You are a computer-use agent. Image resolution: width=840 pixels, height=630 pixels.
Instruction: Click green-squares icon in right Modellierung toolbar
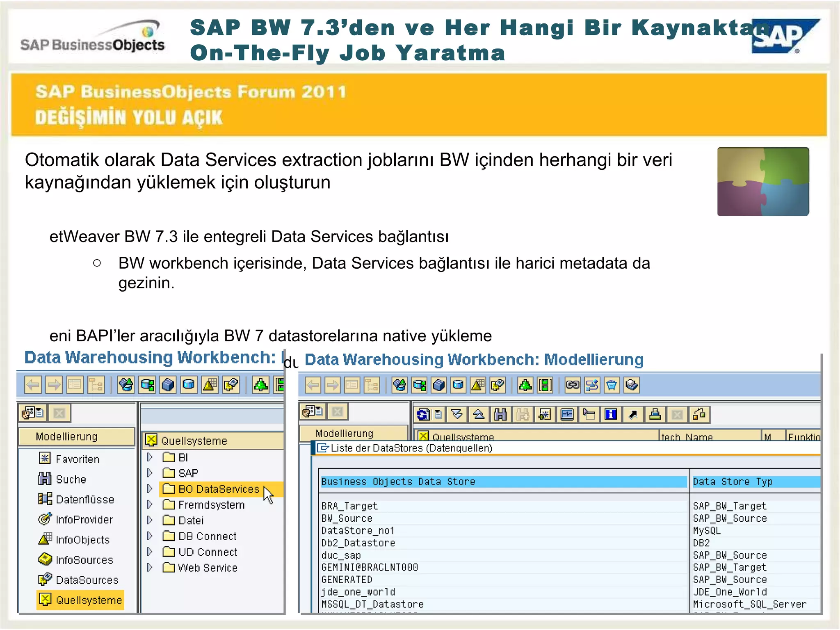tap(545, 385)
